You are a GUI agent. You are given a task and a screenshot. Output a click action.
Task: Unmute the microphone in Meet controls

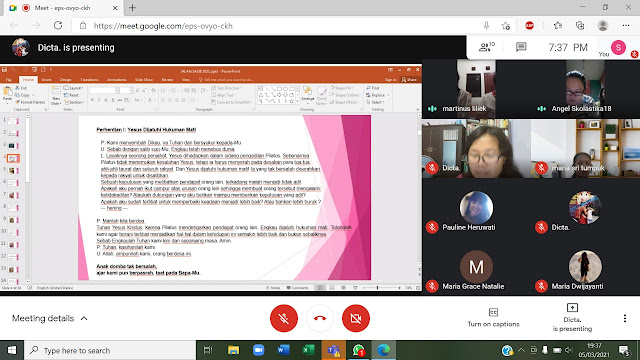click(x=284, y=318)
